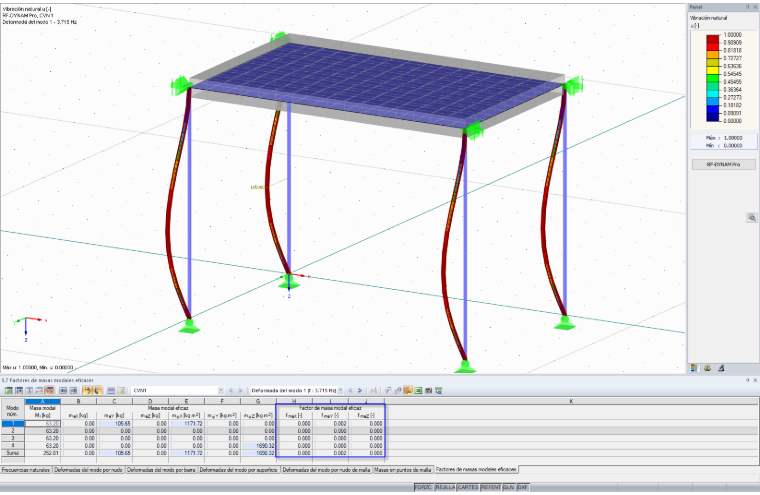Viewport: 760px width, 495px height.
Task: Click the blue rows icon in table toolbar
Action: (111, 390)
